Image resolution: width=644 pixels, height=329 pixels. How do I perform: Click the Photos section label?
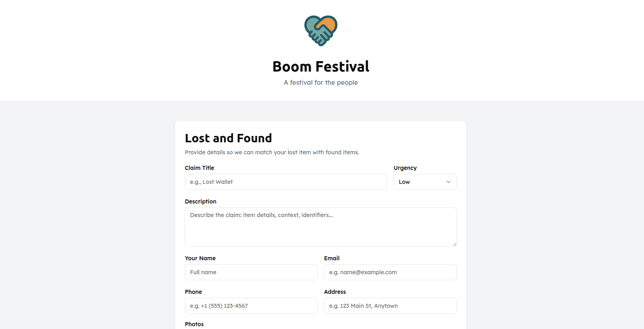(x=194, y=324)
